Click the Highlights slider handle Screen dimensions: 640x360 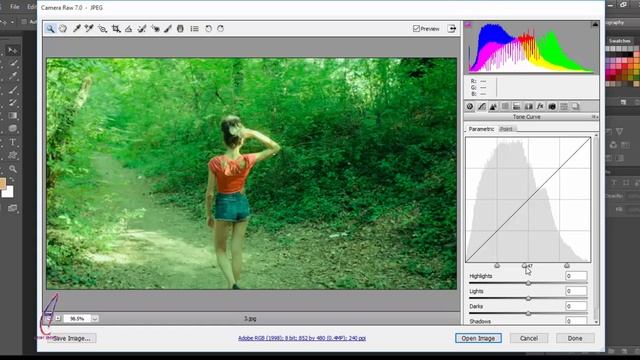[x=528, y=283]
